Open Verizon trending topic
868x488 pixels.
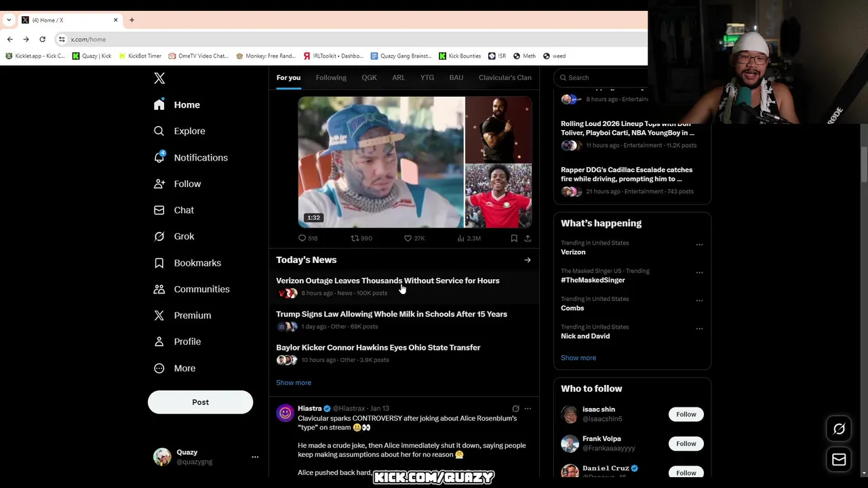[x=573, y=252]
